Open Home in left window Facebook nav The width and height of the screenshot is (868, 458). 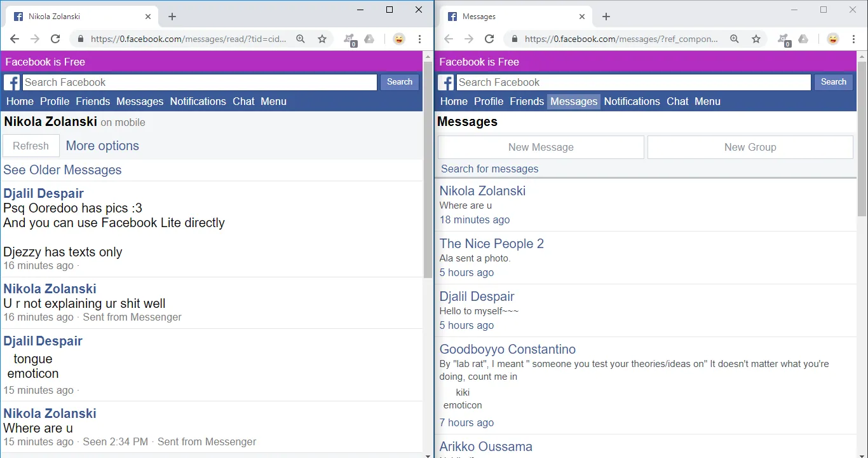(x=20, y=101)
